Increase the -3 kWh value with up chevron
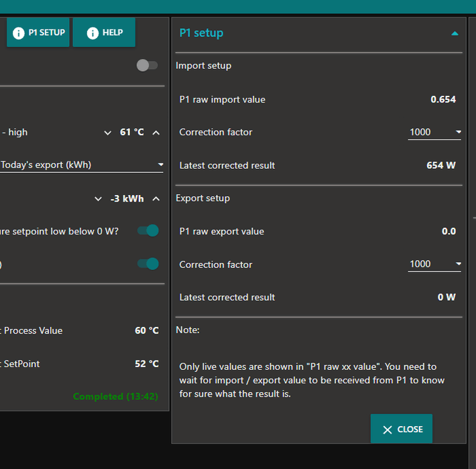This screenshot has height=469, width=476. tap(156, 199)
